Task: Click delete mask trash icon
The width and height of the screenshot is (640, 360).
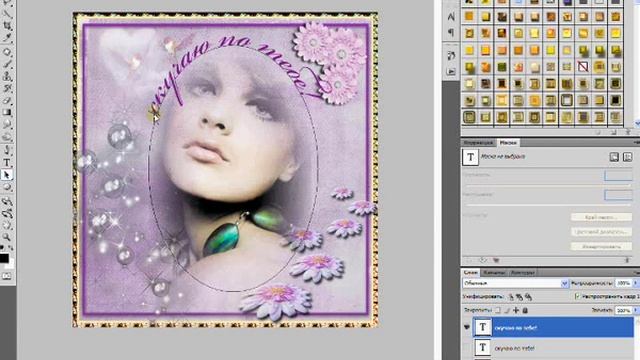Action: point(627,260)
